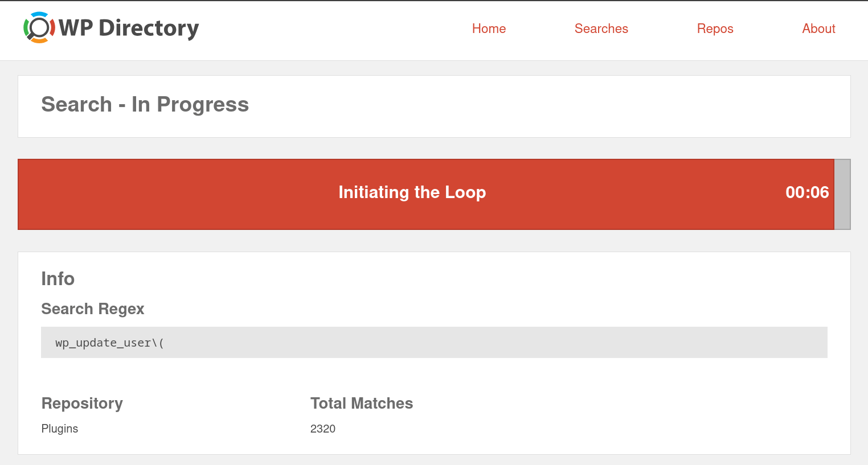This screenshot has width=868, height=465.
Task: Click the Plugins repository value
Action: 60,429
